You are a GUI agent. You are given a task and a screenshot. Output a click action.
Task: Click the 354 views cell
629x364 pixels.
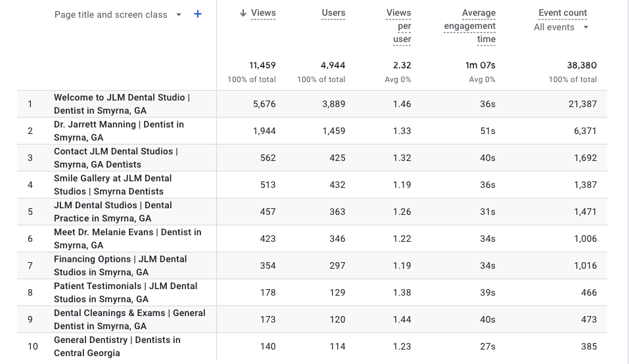coord(268,265)
